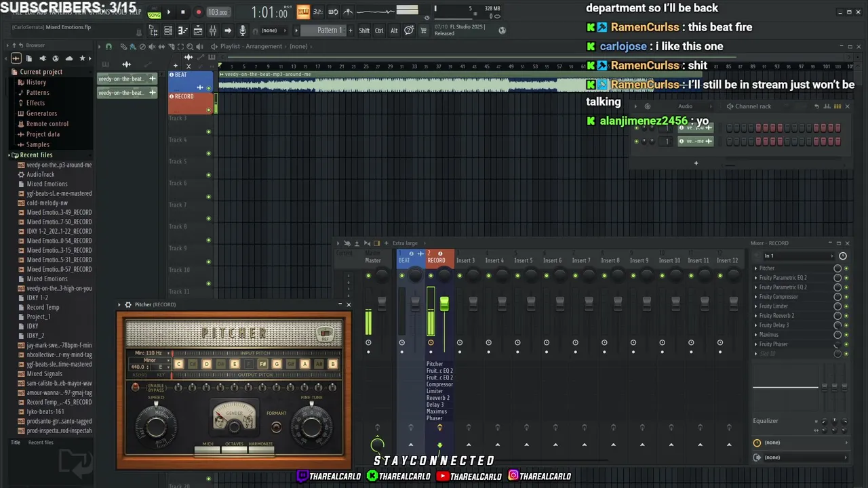The image size is (868, 488).
Task: Toggle mute light on Insert 12 mixer track
Action: point(720,275)
